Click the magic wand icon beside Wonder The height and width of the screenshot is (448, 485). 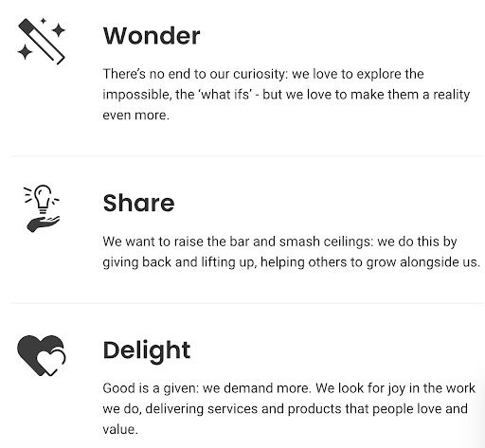point(42,42)
